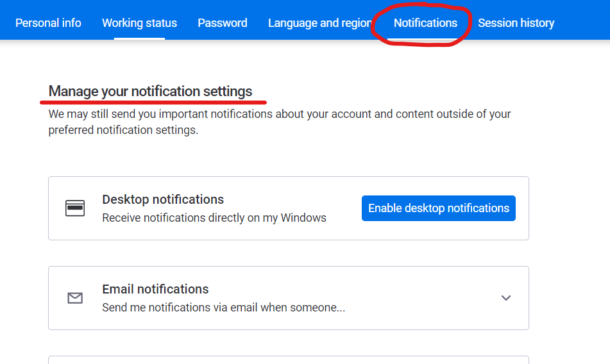610x364 pixels.
Task: Click the white underline beneath the Notifications tab
Action: pos(425,38)
